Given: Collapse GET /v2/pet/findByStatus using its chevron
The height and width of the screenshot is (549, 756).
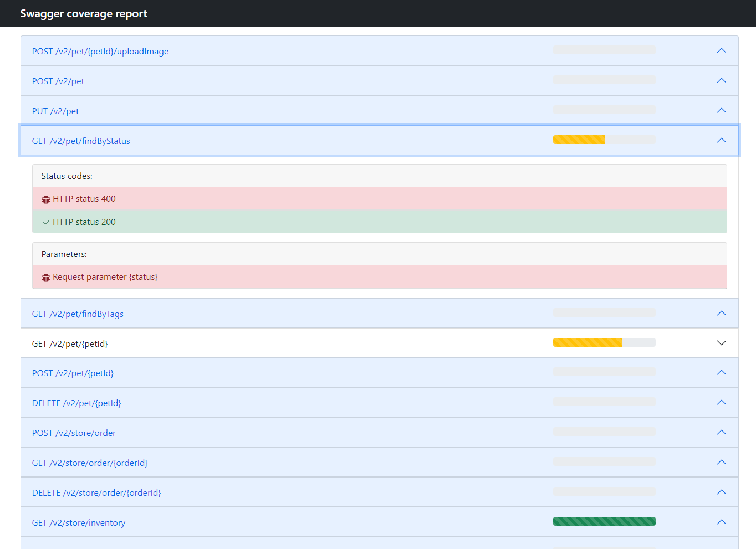Looking at the screenshot, I should 721,141.
